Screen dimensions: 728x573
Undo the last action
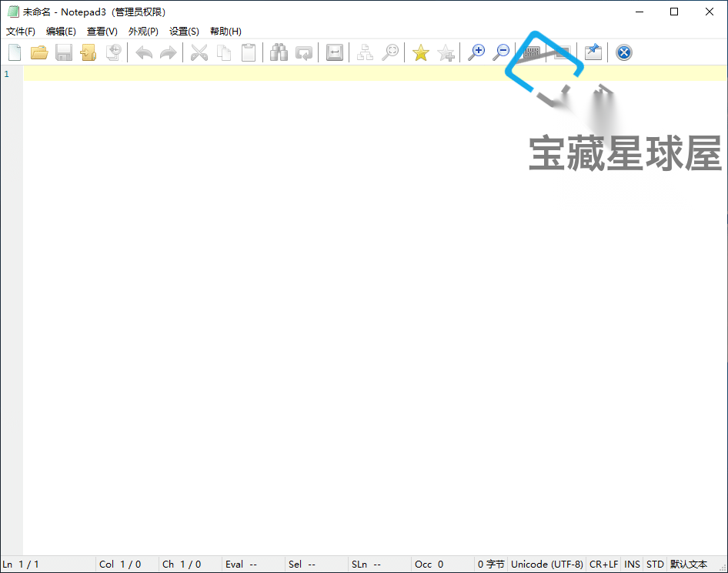[144, 52]
